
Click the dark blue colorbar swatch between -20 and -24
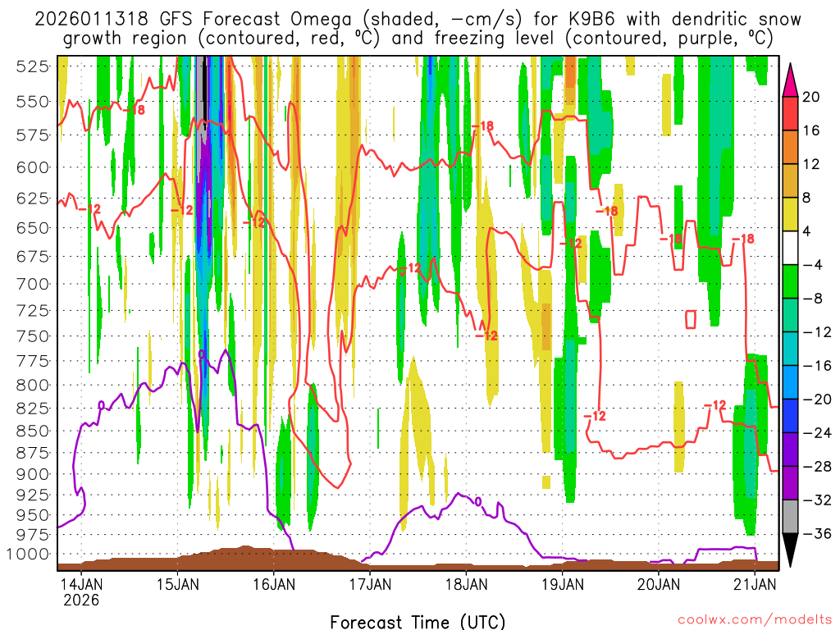(x=790, y=416)
